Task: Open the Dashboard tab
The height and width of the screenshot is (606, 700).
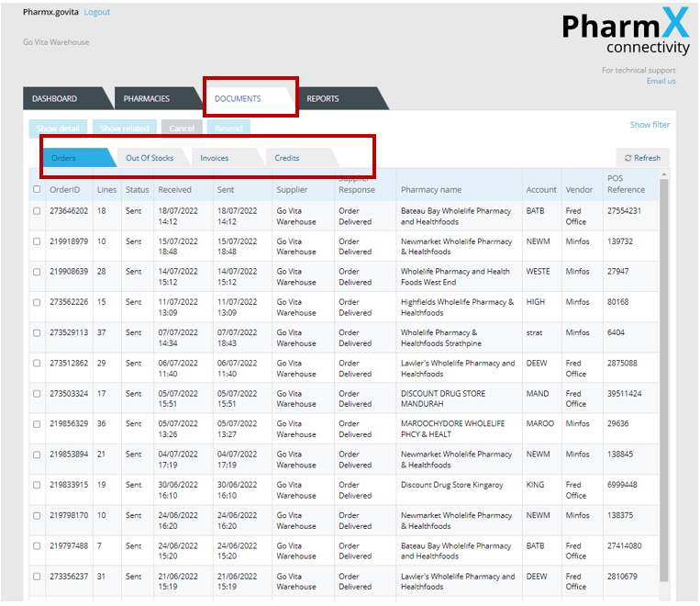Action: point(55,99)
